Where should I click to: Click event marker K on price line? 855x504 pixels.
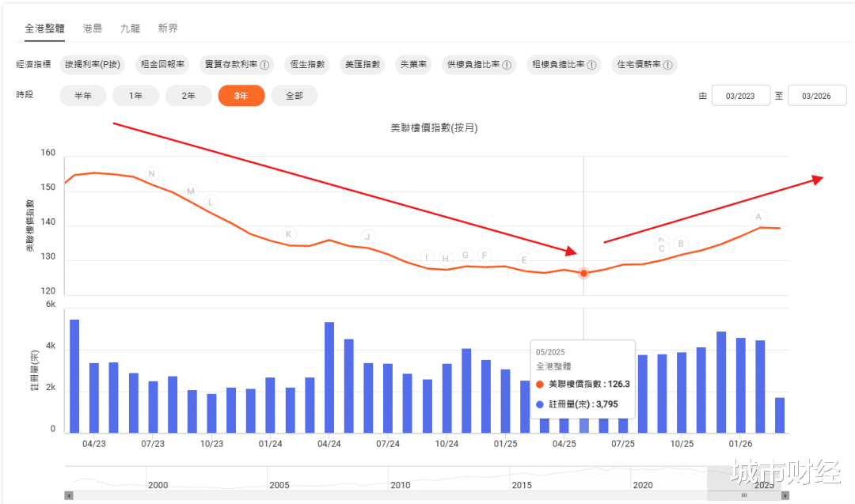pyautogui.click(x=289, y=234)
